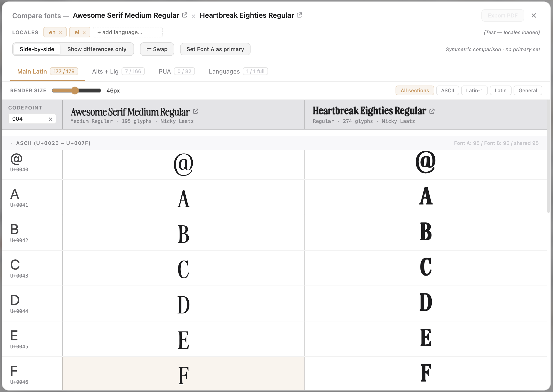Click the Heartbreak Eighties rendered E glyph

pos(426,338)
